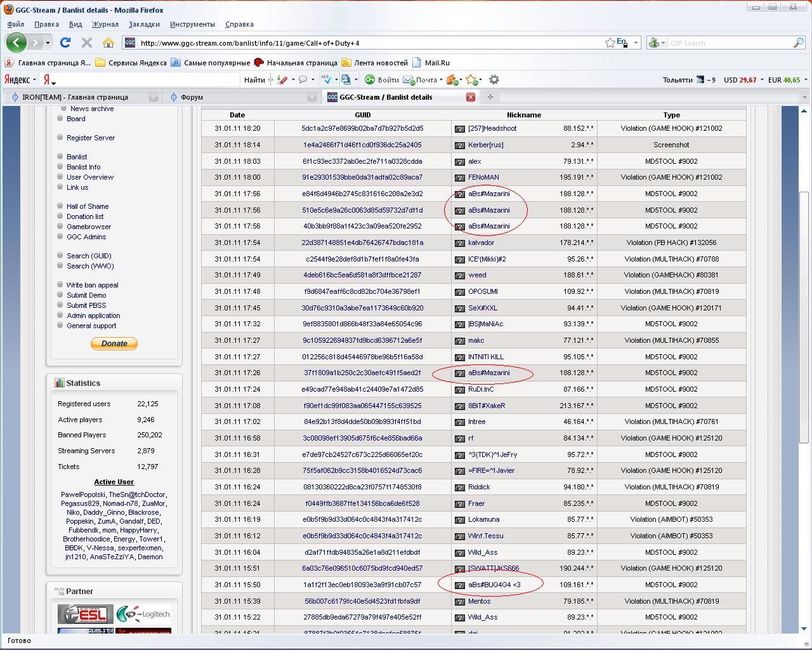
Task: Reload the page with the blue refresh icon
Action: [x=65, y=43]
